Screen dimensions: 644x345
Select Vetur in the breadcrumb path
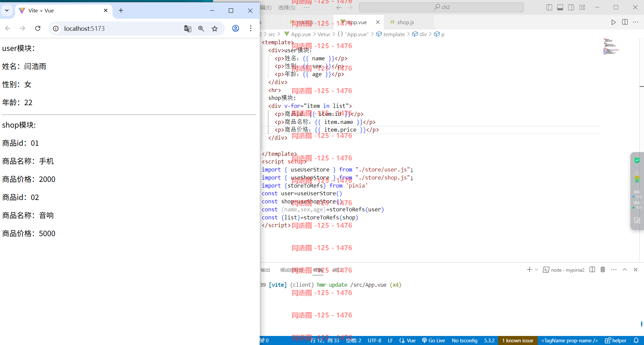click(324, 34)
